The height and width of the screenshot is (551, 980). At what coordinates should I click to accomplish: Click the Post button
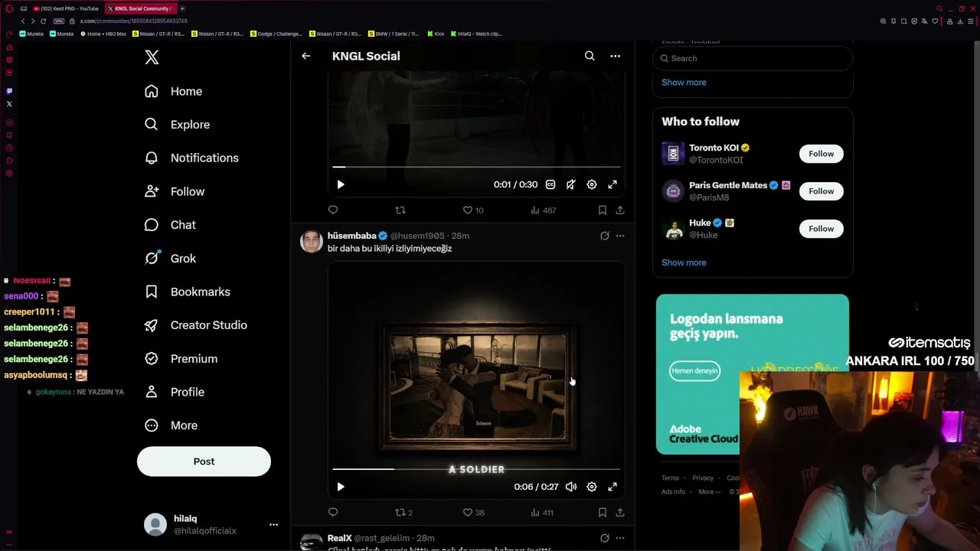(204, 461)
